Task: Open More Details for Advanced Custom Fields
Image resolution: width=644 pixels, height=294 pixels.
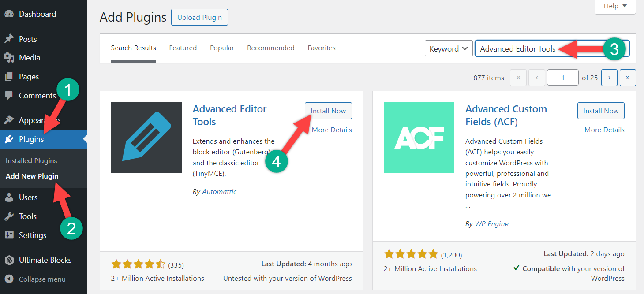Action: pos(604,130)
